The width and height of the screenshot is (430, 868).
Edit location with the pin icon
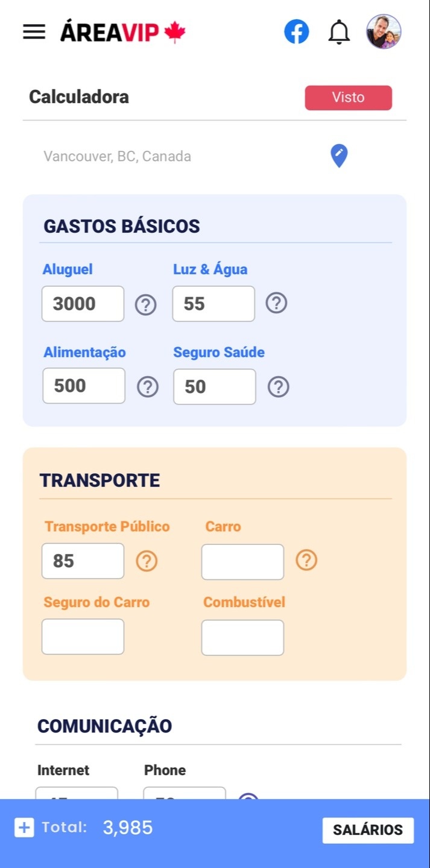339,156
